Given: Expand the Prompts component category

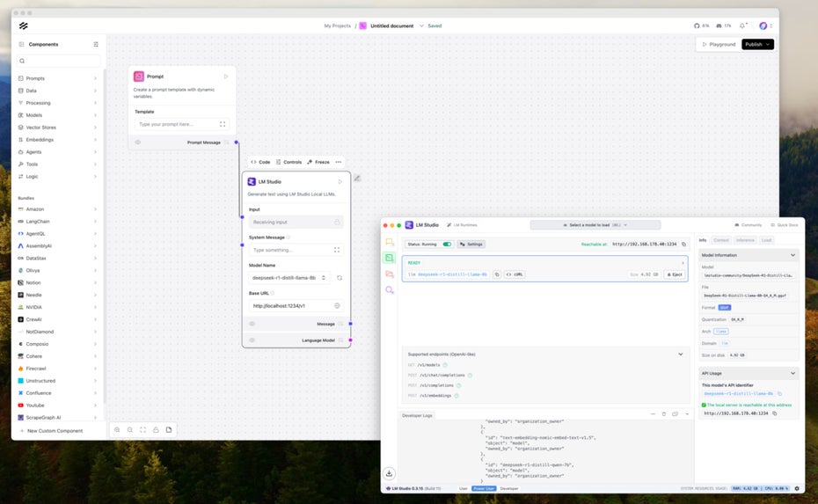Looking at the screenshot, I should click(57, 78).
